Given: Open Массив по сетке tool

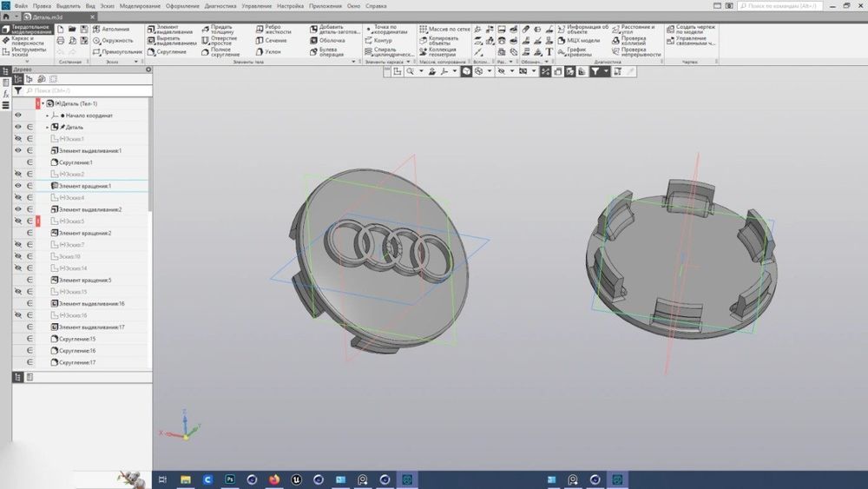Looking at the screenshot, I should pos(444,29).
